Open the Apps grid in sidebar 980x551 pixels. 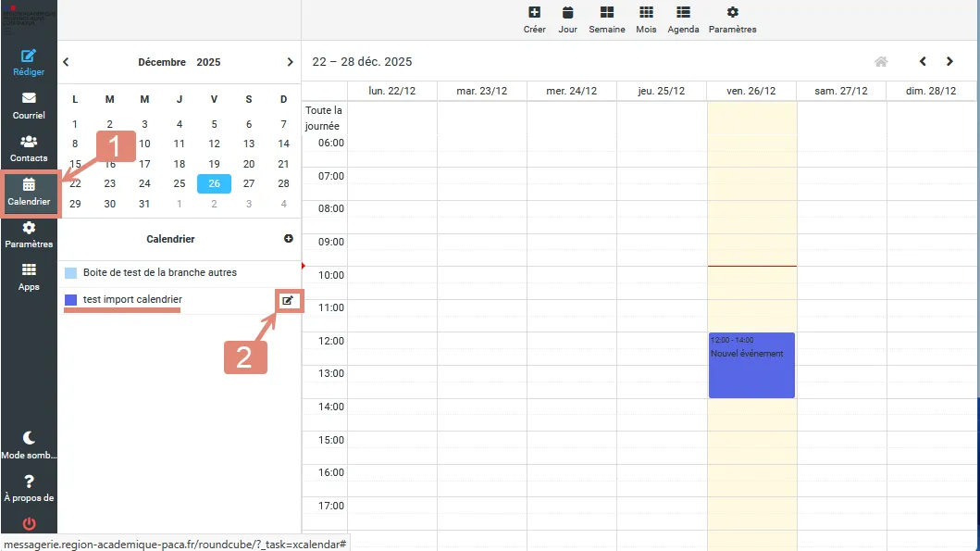29,277
